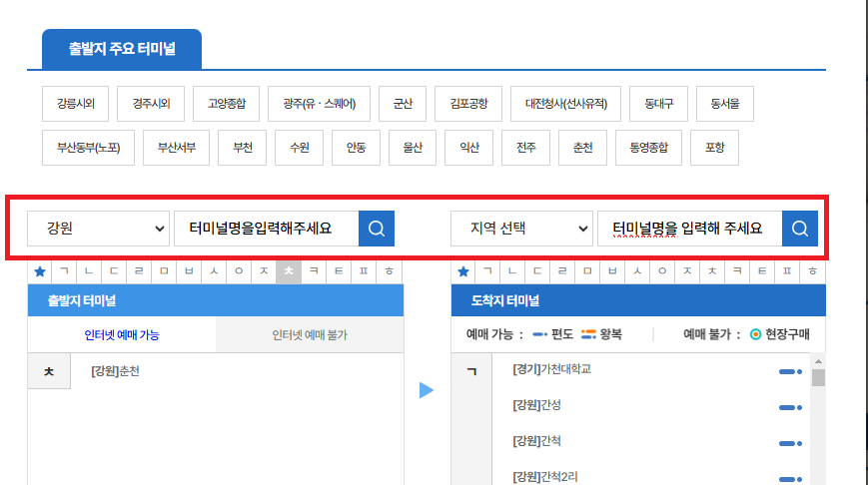Filter departure terminals by ㅋ
The image size is (868, 485).
(314, 271)
